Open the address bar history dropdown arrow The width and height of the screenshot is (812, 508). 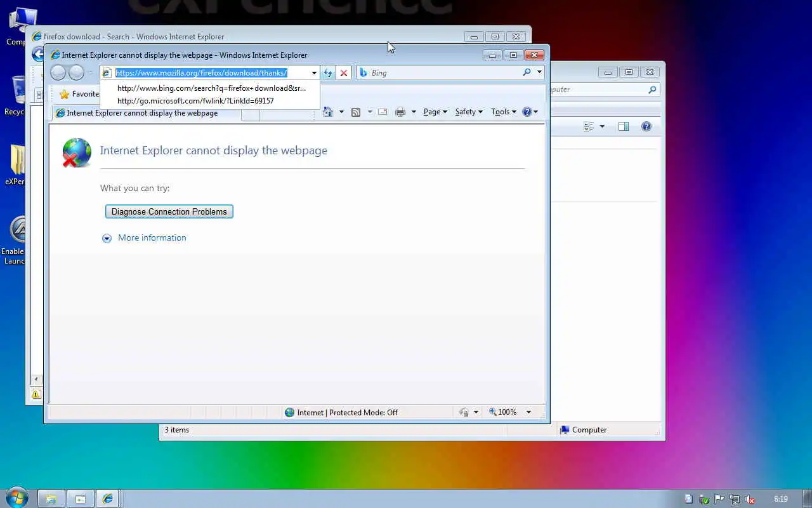click(314, 73)
